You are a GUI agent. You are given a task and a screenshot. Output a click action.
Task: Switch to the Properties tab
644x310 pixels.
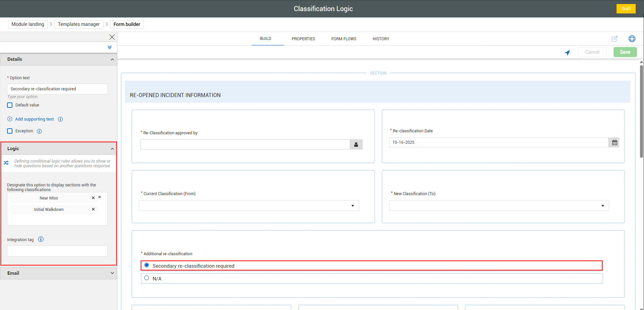point(303,39)
